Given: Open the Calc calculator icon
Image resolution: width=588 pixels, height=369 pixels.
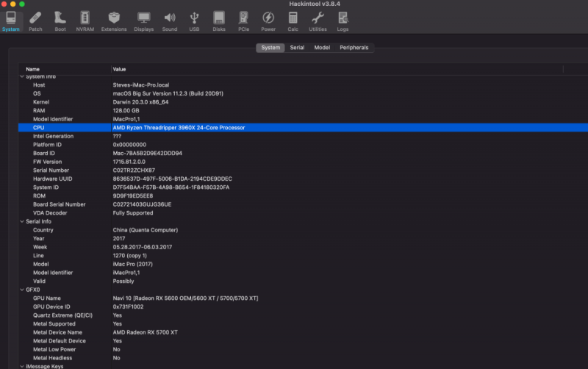Looking at the screenshot, I should (293, 21).
